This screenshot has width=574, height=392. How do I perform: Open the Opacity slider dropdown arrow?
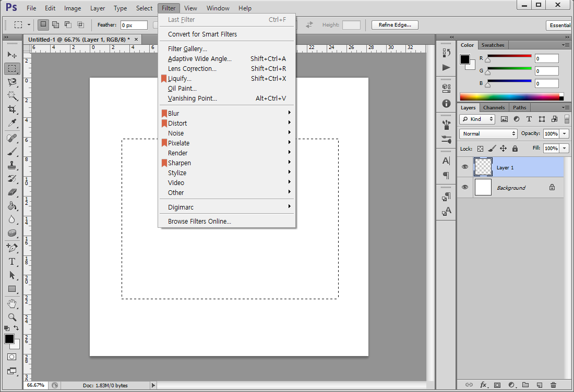[x=564, y=133]
